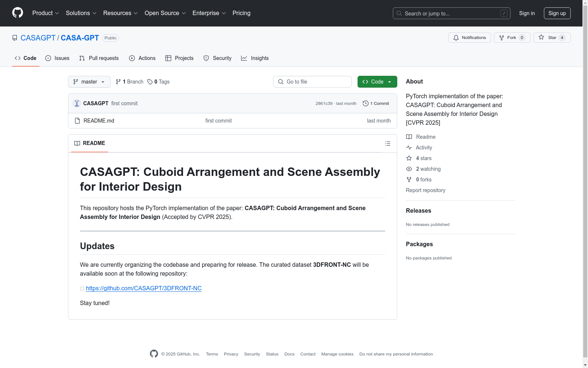Click the bell icon in Notifications
588x368 pixels.
[x=456, y=38]
